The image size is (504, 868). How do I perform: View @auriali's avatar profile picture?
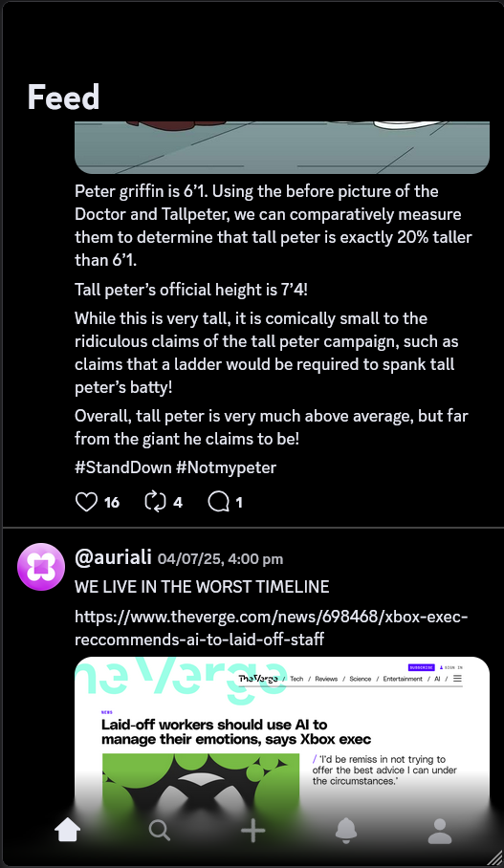click(41, 567)
